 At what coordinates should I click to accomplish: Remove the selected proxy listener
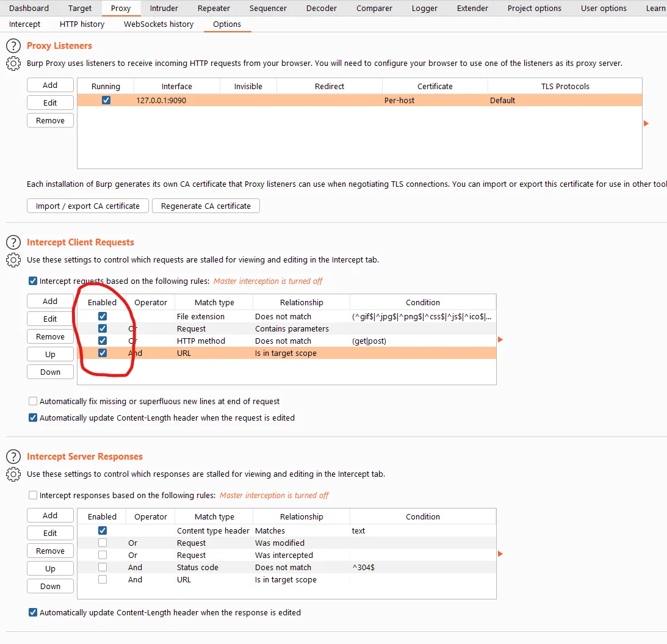(x=50, y=120)
